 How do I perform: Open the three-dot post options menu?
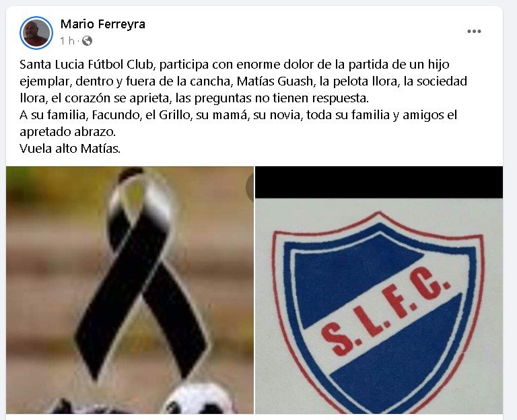tap(474, 32)
